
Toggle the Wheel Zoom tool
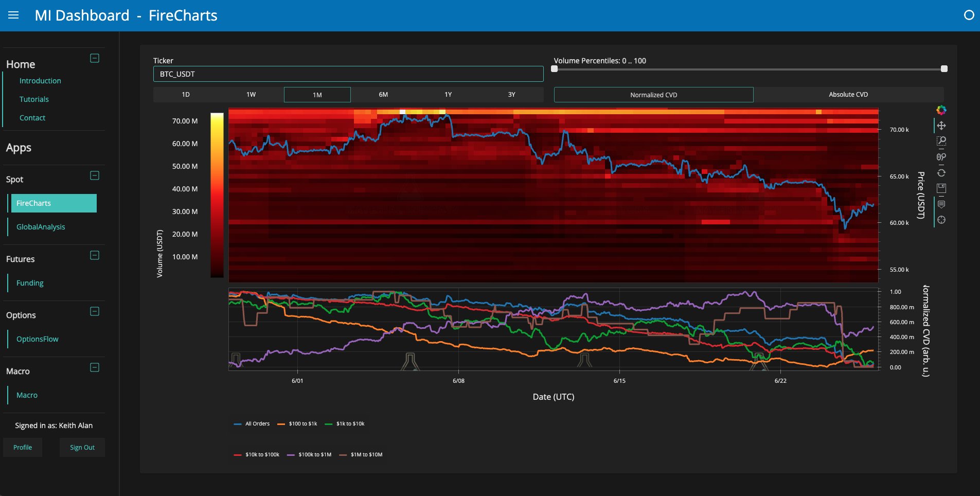941,157
